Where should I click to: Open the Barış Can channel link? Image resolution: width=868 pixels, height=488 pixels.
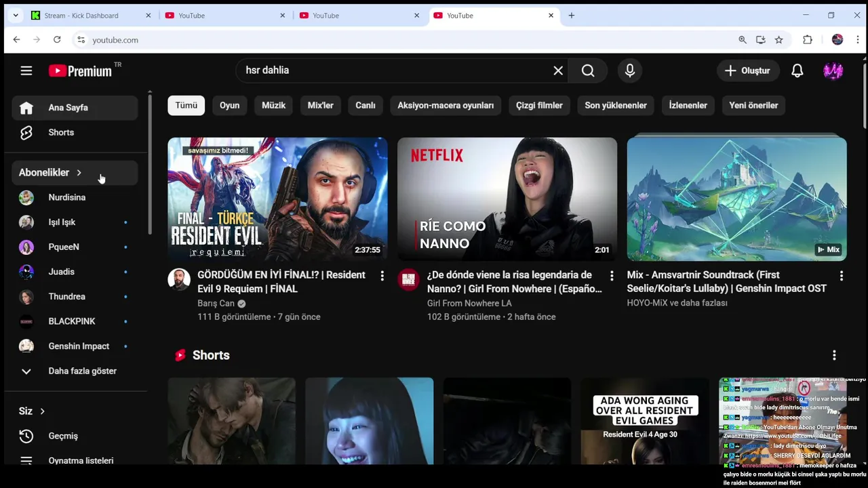tap(216, 303)
